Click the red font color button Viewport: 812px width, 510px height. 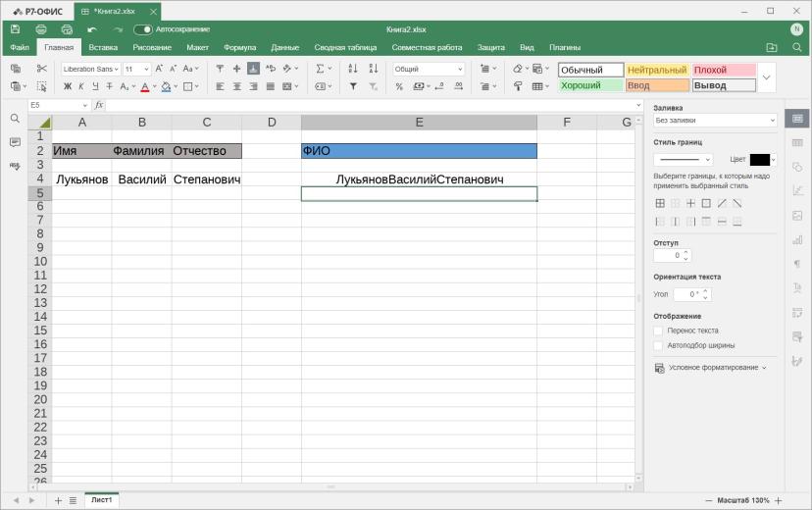145,86
